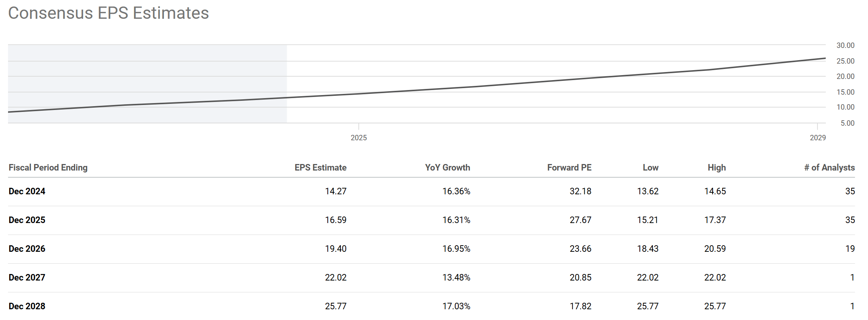
Task: Click the 2025 x-axis label on chart
Action: coord(358,138)
